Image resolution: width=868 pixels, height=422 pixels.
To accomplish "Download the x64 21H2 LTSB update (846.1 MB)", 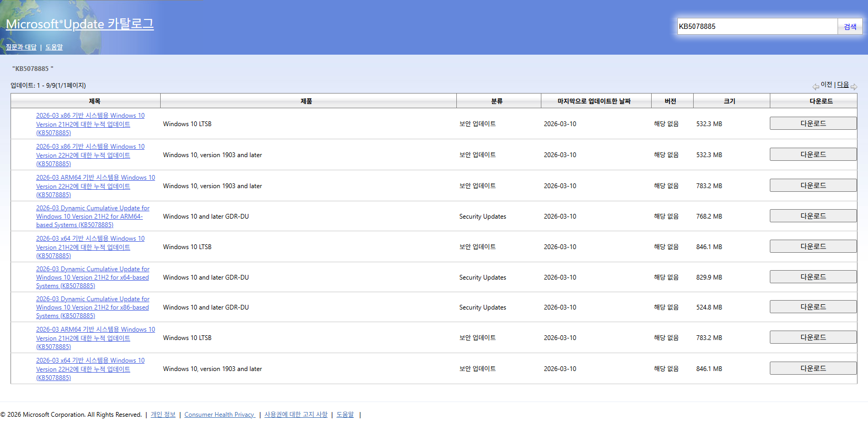I will pos(813,246).
